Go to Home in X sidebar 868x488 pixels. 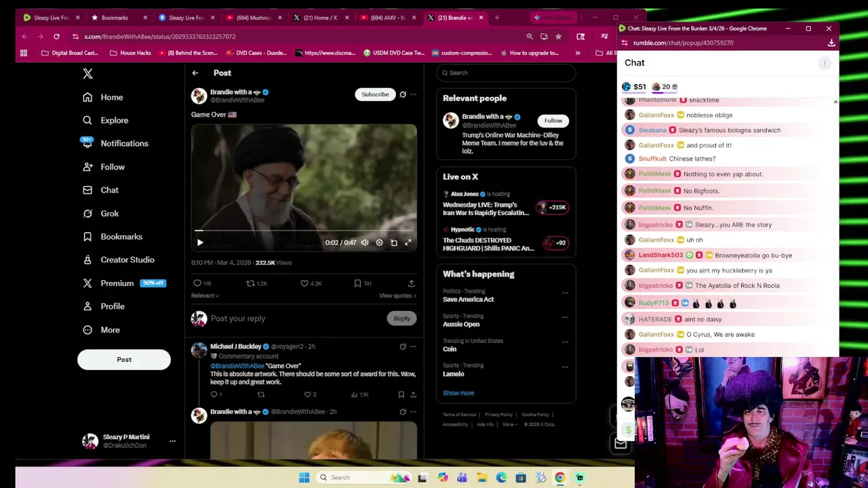click(x=103, y=97)
